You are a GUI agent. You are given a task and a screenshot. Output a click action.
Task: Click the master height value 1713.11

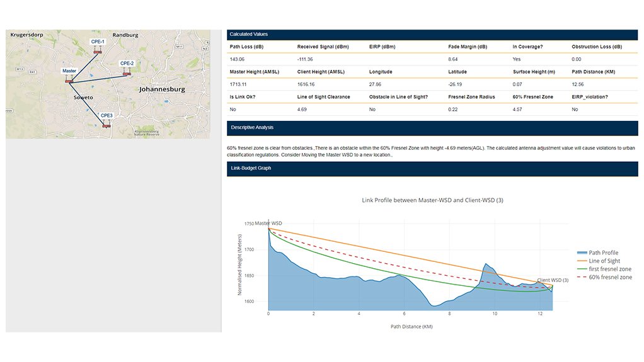(x=238, y=84)
